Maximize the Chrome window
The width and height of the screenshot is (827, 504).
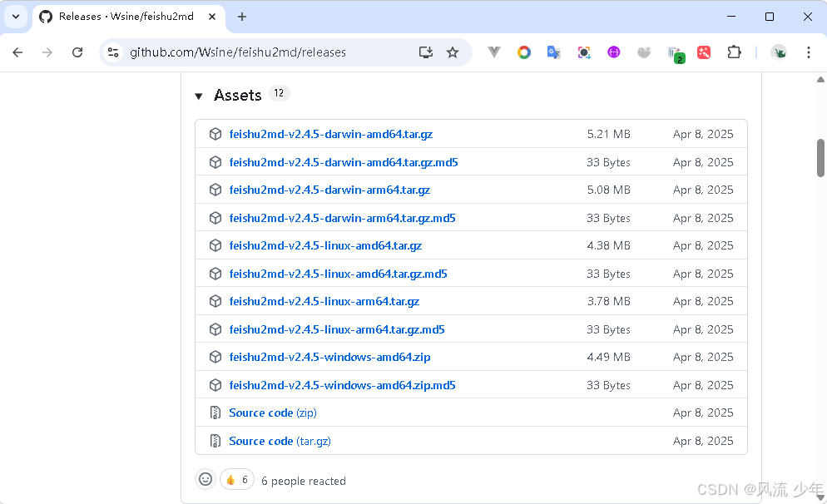[x=770, y=17]
